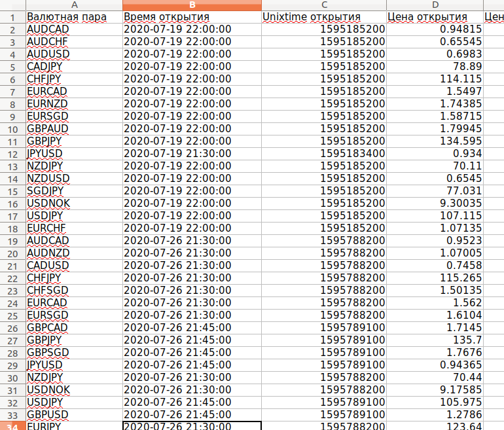This screenshot has width=504, height=430.
Task: Select the opening price 9.30035
Action: point(435,204)
